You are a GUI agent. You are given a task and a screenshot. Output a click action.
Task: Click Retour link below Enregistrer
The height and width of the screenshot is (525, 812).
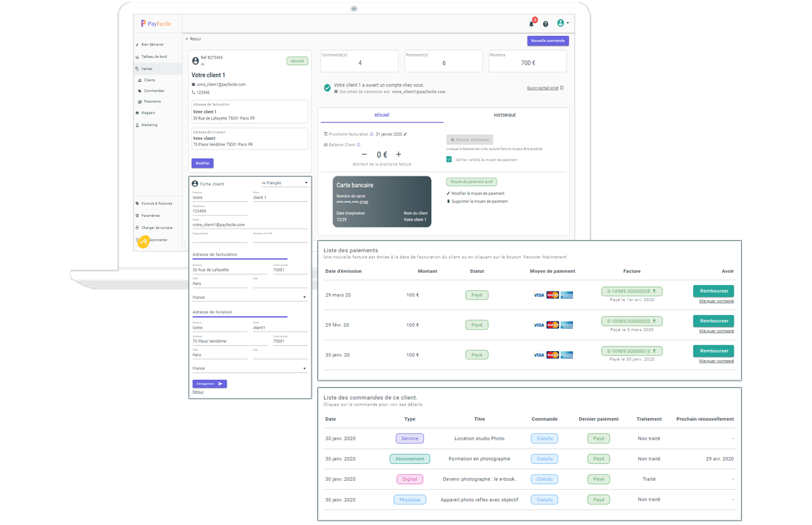198,392
